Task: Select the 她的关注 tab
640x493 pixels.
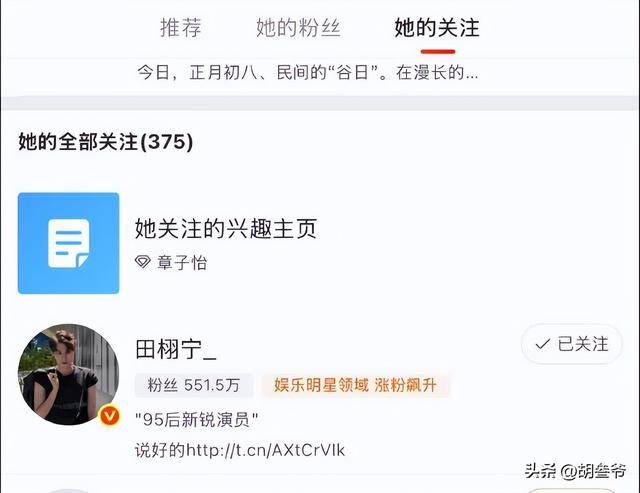Action: coord(437,28)
